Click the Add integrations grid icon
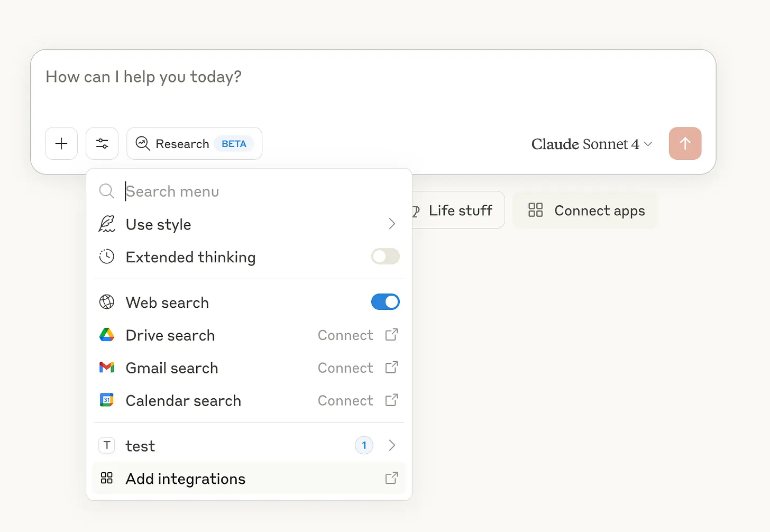The width and height of the screenshot is (770, 532). coord(107,478)
